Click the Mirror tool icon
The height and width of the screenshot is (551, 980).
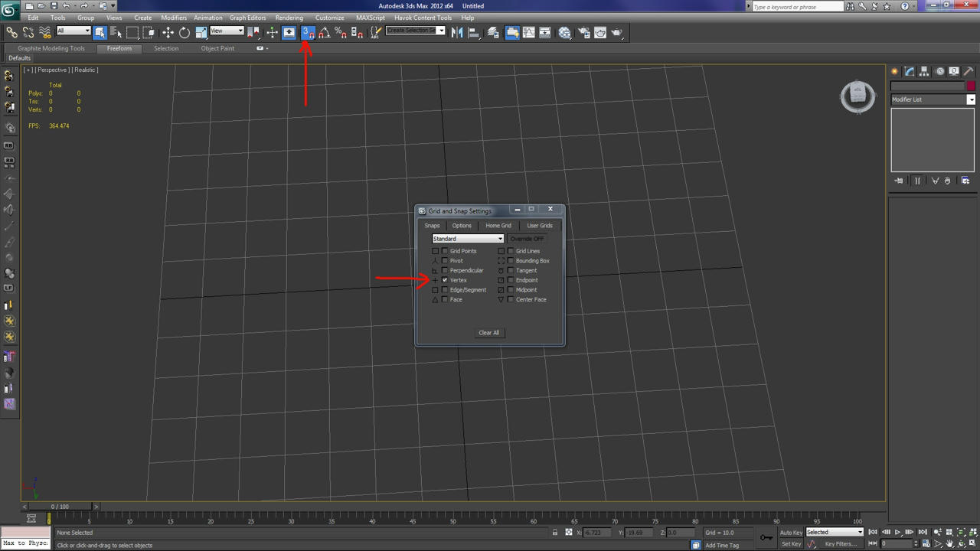pos(457,32)
